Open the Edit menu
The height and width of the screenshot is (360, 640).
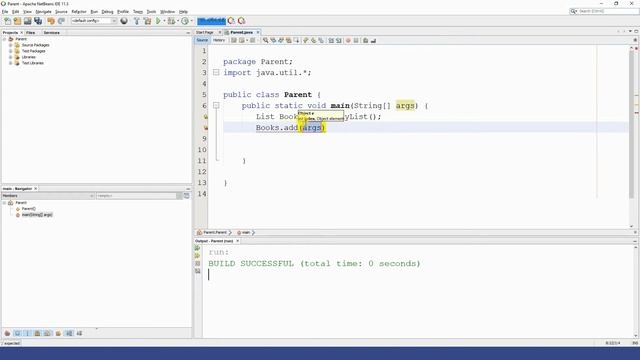point(16,12)
